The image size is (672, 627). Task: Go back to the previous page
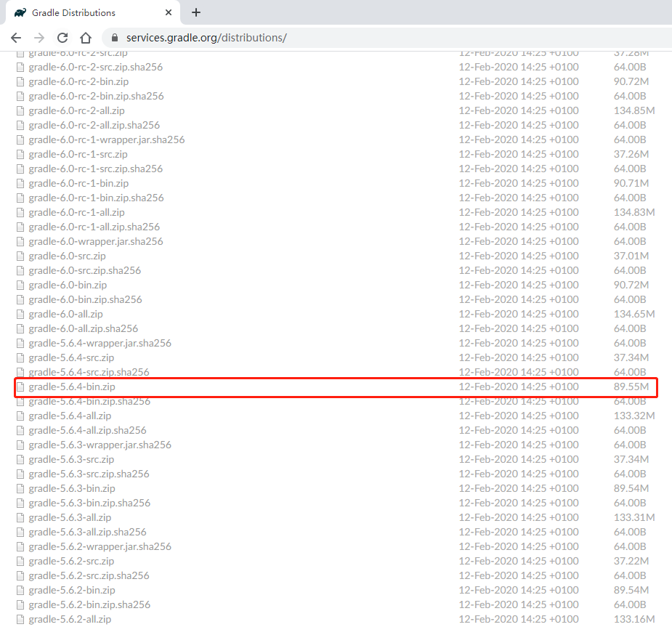(x=16, y=38)
